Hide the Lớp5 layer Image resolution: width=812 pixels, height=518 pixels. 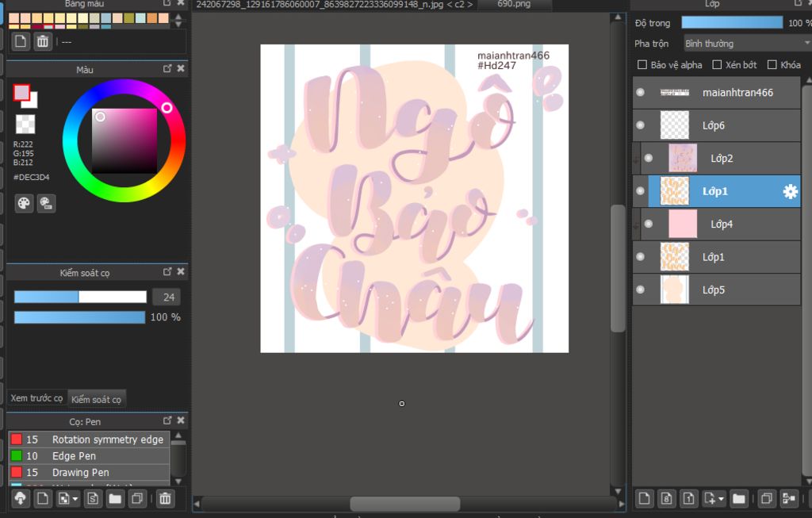tap(641, 290)
